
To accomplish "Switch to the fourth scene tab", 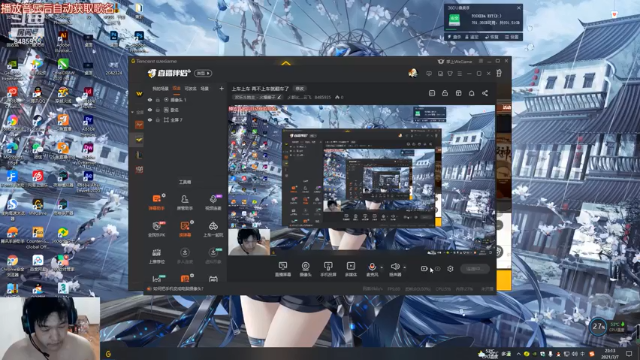I will (204, 89).
